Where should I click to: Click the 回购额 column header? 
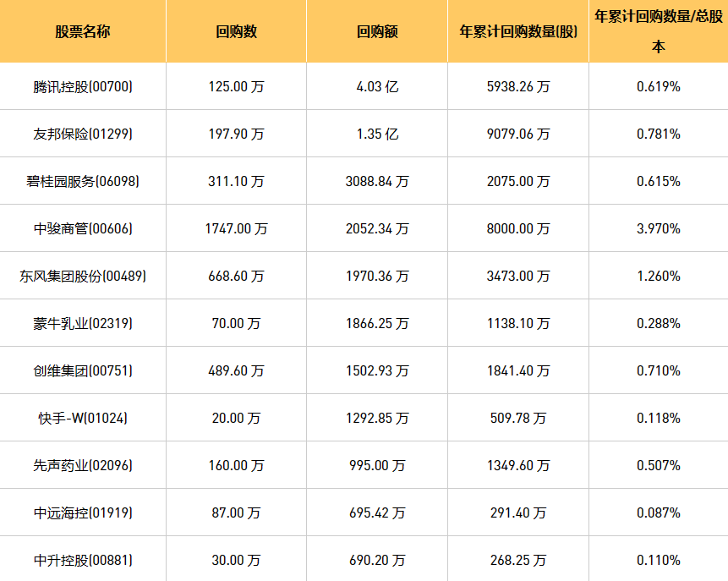(x=377, y=32)
